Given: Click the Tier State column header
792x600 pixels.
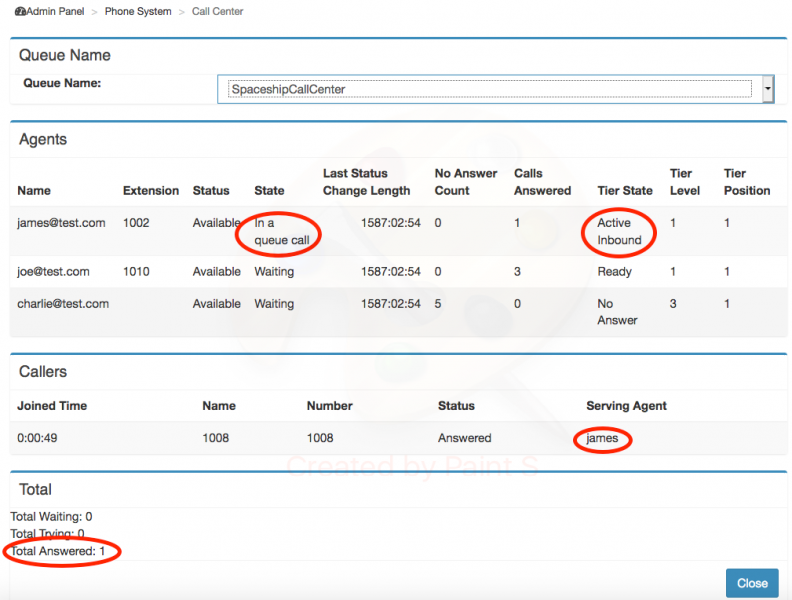Looking at the screenshot, I should [625, 190].
